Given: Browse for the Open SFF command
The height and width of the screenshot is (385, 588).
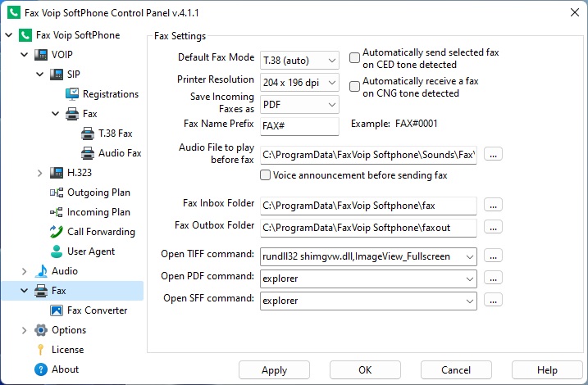Looking at the screenshot, I should click(493, 301).
